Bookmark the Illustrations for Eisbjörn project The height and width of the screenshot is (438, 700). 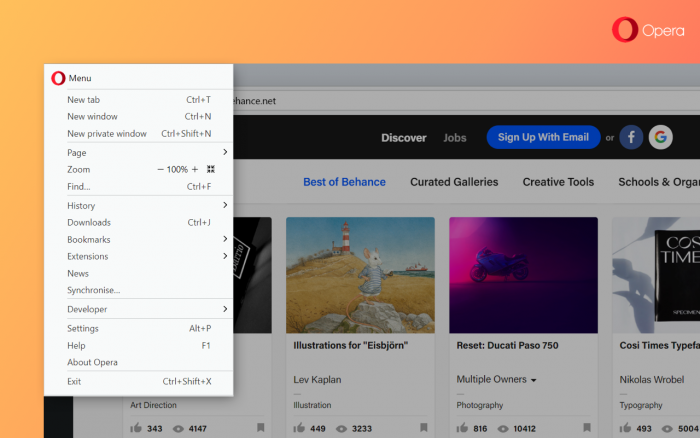(423, 428)
